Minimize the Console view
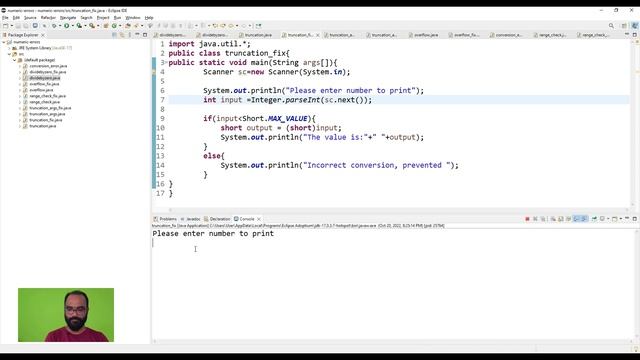The width and height of the screenshot is (640, 360). (x=627, y=219)
